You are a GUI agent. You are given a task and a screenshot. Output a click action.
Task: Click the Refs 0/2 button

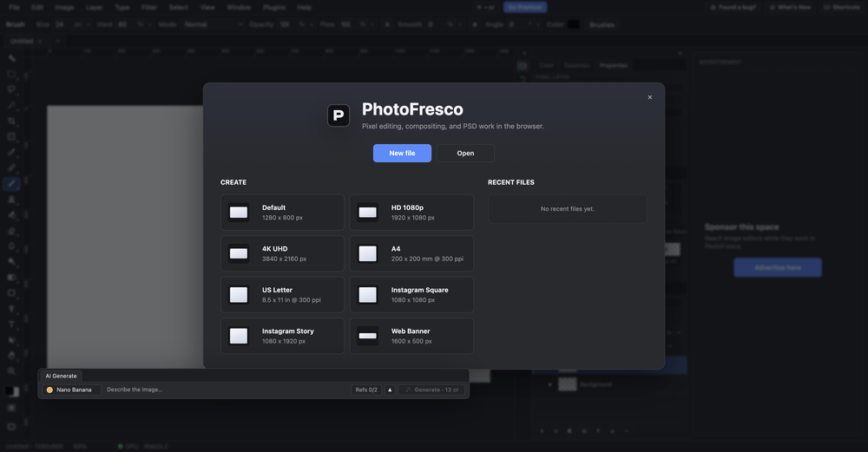coord(366,390)
